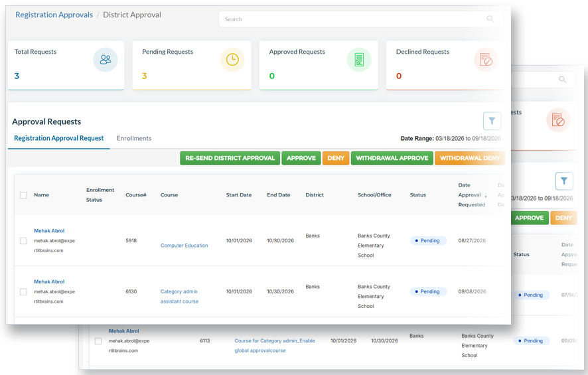This screenshot has width=588, height=375.
Task: Open Mehak Abrol in the 5918 row
Action: click(49, 230)
